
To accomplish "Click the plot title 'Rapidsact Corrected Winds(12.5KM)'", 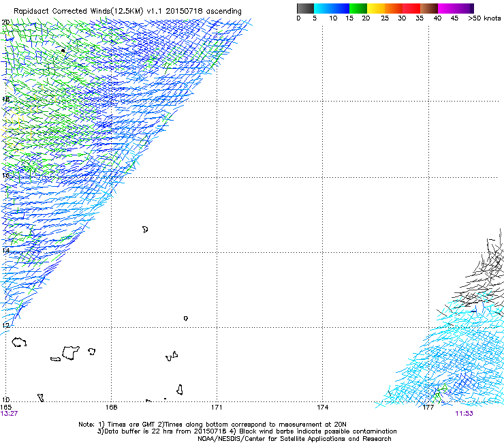I will point(78,11).
